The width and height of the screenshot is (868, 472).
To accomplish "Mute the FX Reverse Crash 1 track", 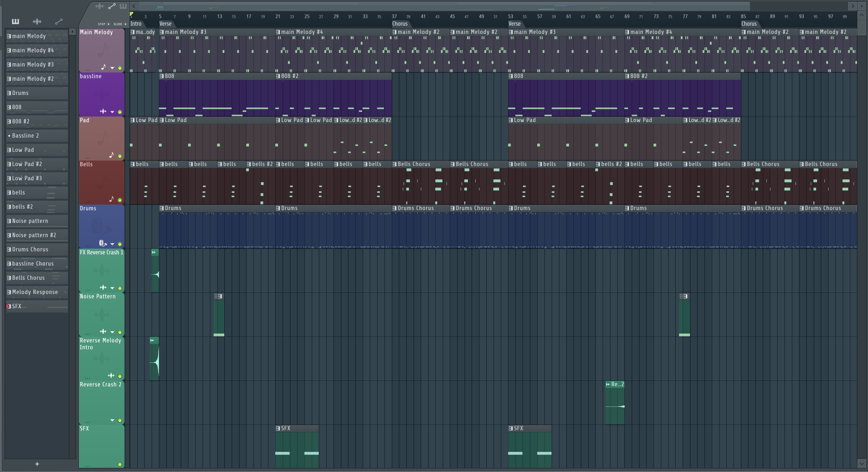I will coord(120,288).
